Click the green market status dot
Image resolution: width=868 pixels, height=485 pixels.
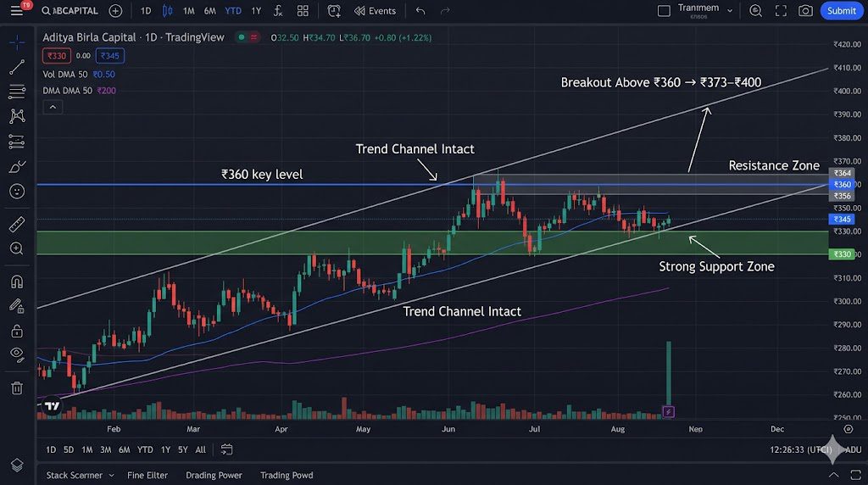(242, 37)
